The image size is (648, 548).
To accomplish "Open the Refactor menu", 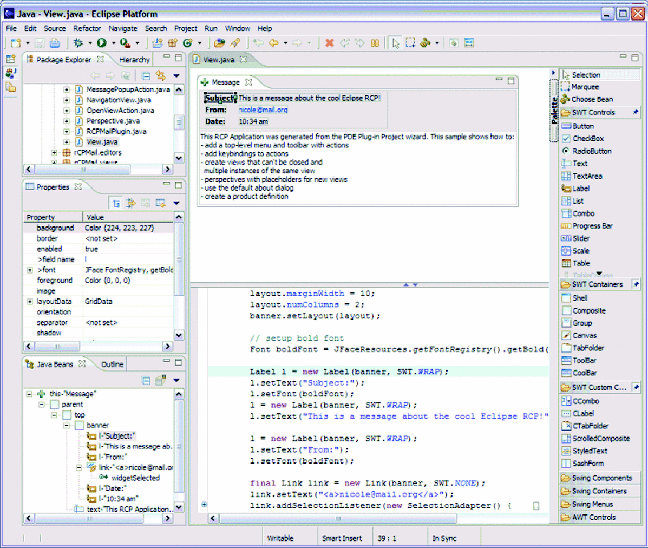I will point(86,29).
